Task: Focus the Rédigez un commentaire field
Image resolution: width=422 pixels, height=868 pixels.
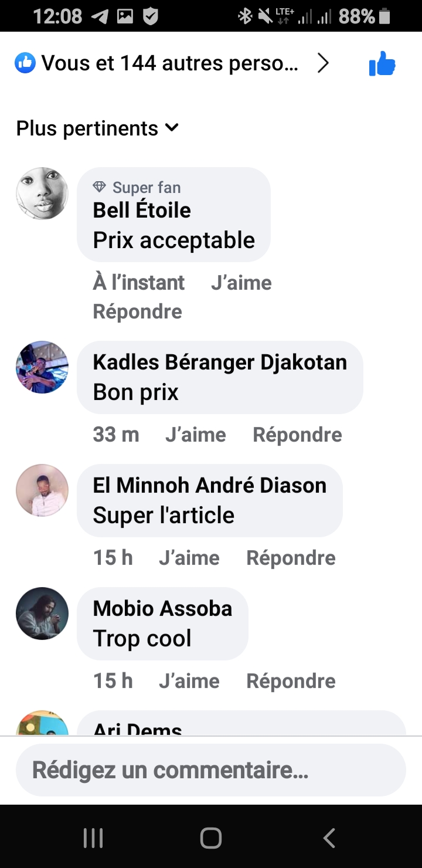Action: [211, 770]
